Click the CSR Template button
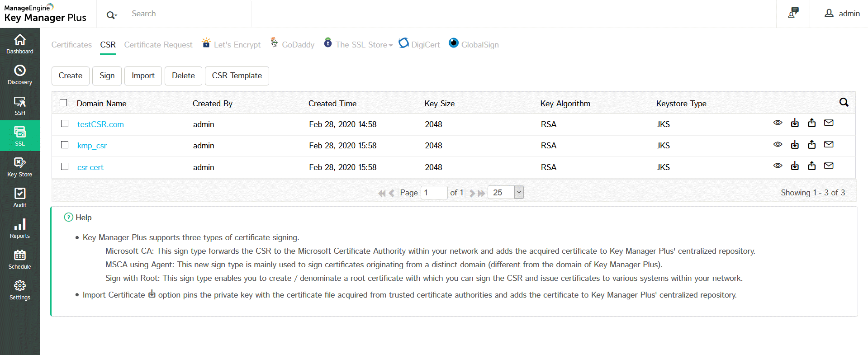Screen dimensions: 868x355 237,76
